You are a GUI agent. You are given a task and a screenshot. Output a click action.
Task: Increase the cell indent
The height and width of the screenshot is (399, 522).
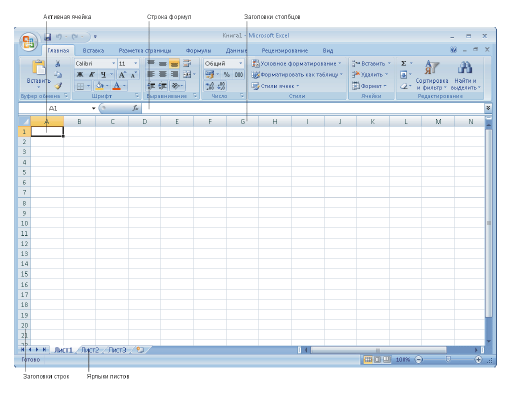click(162, 86)
